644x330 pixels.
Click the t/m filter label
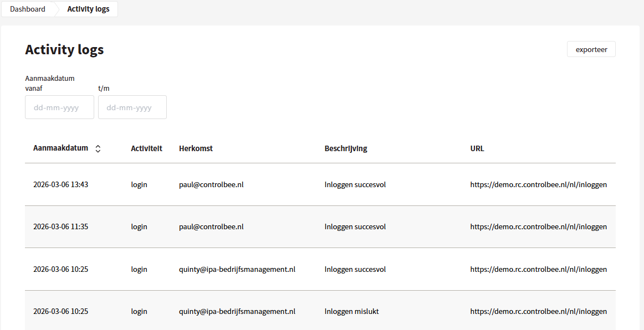104,88
